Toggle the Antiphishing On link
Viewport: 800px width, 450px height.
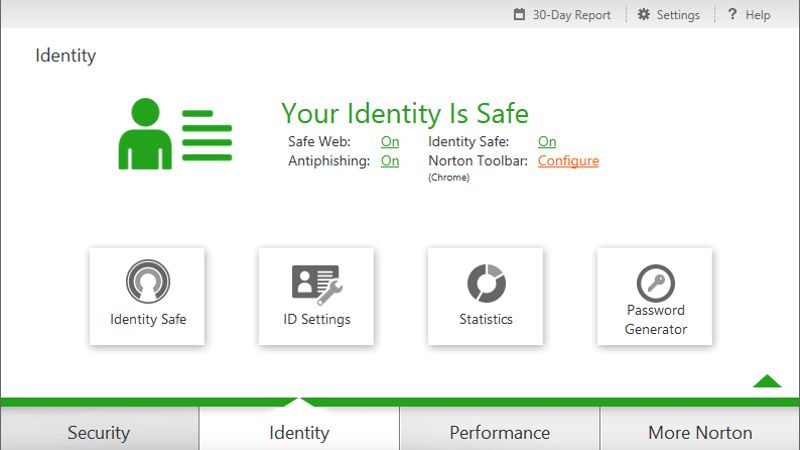[x=390, y=161]
